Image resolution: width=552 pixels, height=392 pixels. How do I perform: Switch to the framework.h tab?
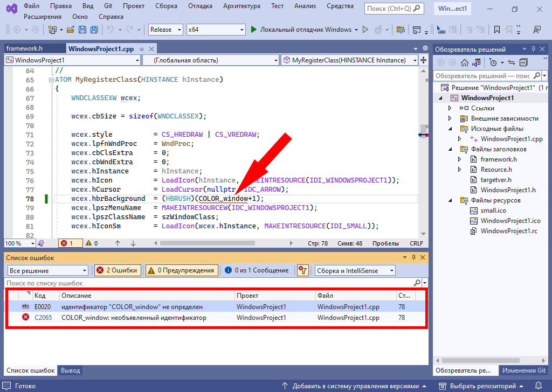tap(24, 48)
